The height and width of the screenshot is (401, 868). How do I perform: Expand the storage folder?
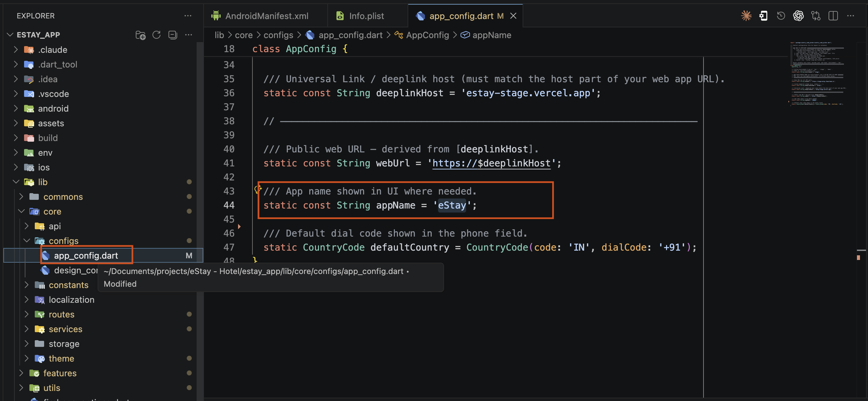click(26, 344)
